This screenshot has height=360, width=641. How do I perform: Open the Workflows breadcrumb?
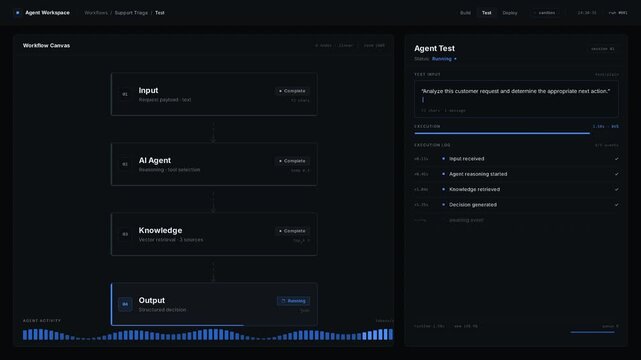96,13
